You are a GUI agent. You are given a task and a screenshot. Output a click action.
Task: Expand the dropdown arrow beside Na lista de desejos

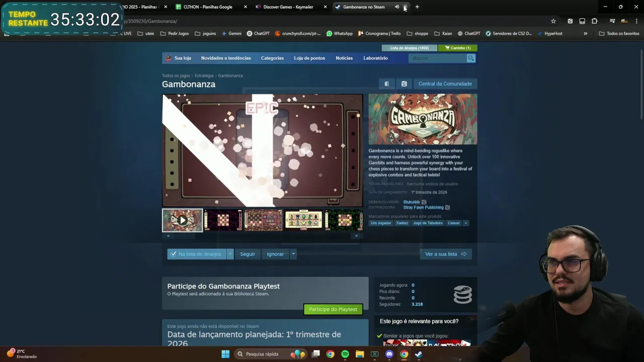pos(230,254)
